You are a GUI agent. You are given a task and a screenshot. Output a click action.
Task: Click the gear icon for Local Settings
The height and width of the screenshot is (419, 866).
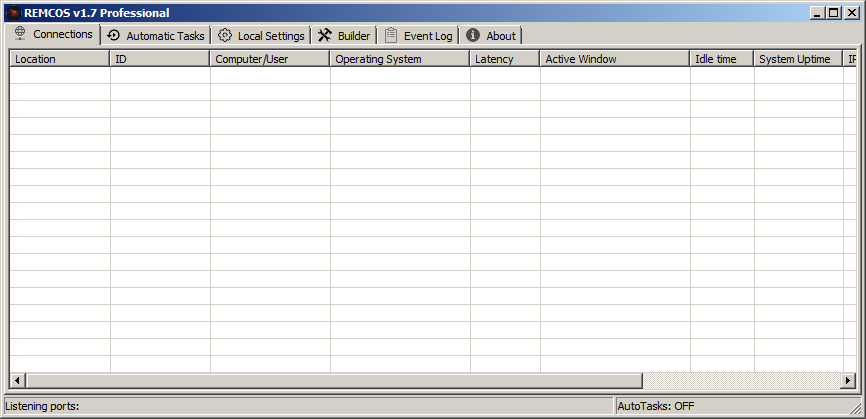pyautogui.click(x=225, y=35)
